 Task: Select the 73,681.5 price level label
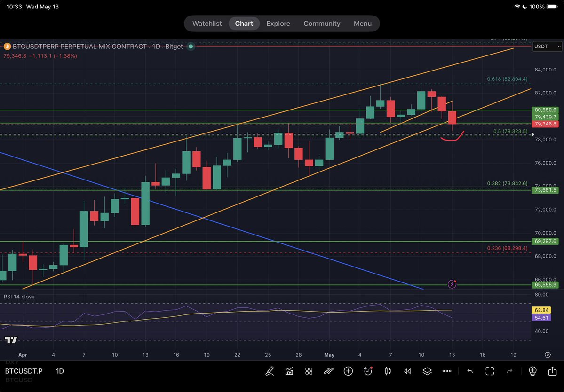click(545, 190)
